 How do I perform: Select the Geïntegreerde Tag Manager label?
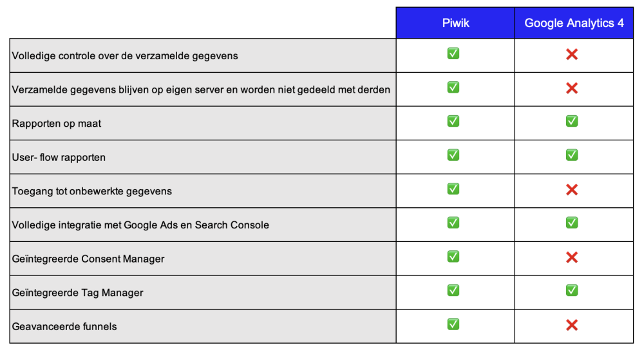(78, 293)
